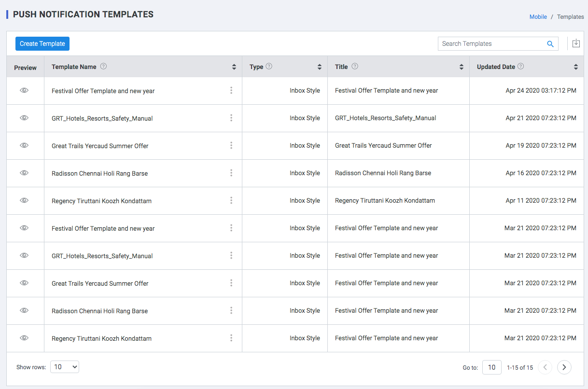Image resolution: width=588 pixels, height=389 pixels.
Task: Open the Mobile breadcrumb link
Action: coord(538,17)
